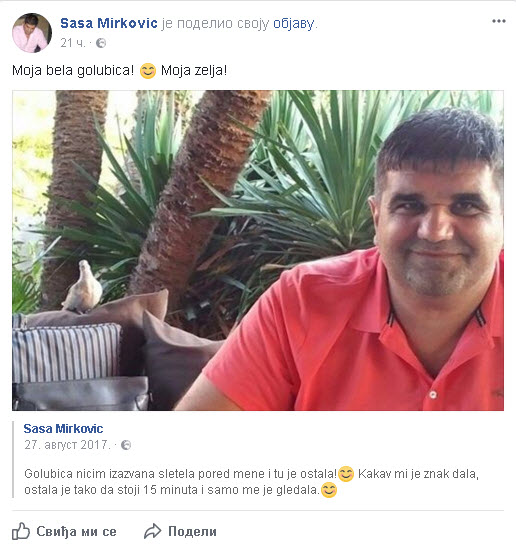Image resolution: width=516 pixels, height=551 pixels.
Task: Click the 'Подели' share button label
Action: [x=192, y=531]
